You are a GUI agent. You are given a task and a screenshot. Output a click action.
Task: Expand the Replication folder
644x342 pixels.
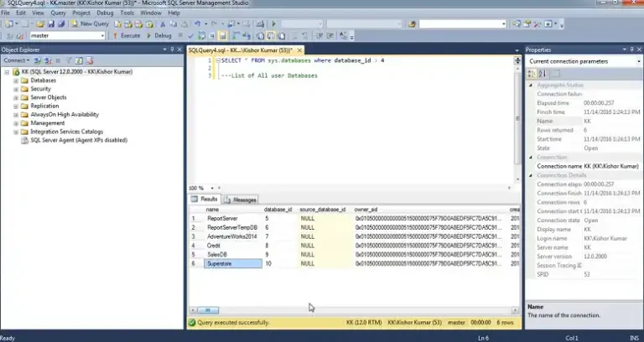16,106
